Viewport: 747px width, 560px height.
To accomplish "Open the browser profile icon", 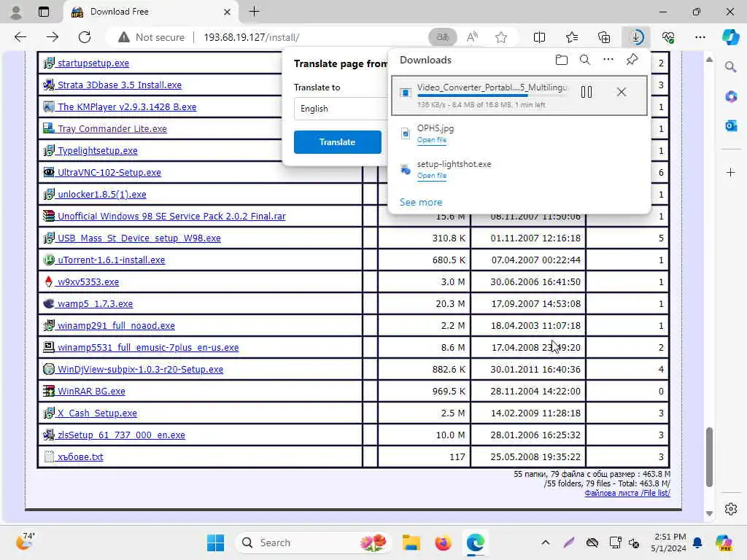I will [x=16, y=12].
